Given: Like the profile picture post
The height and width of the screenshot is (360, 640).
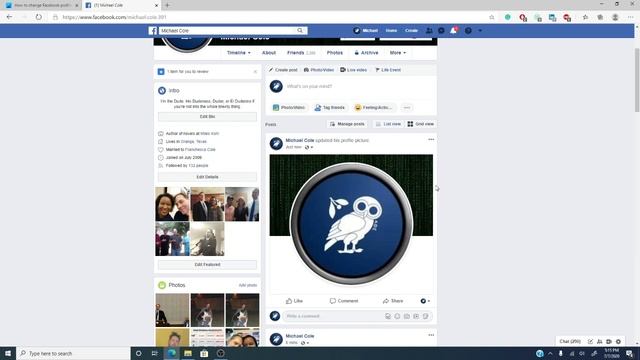Looking at the screenshot, I should tap(294, 301).
